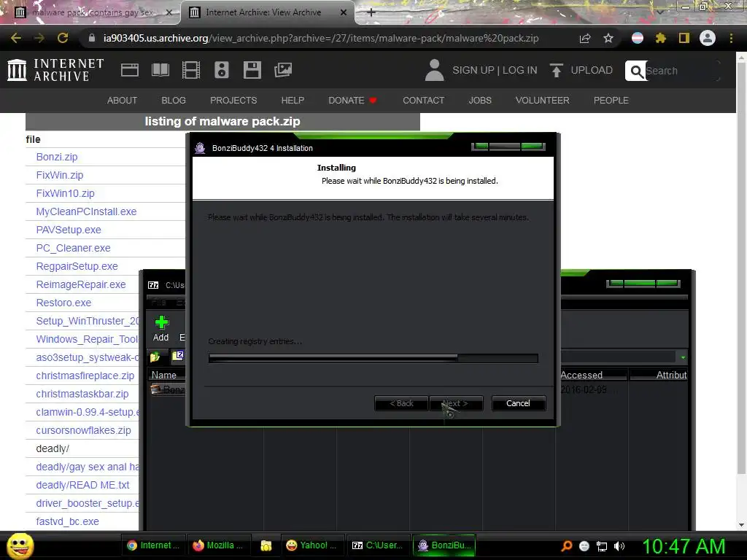The image size is (747, 560).
Task: Switch to the malware pack browser tab
Action: [93, 12]
